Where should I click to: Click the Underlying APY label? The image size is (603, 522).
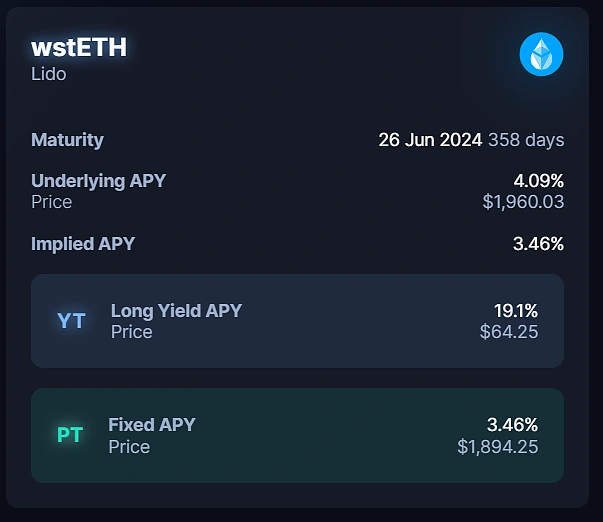tap(98, 181)
